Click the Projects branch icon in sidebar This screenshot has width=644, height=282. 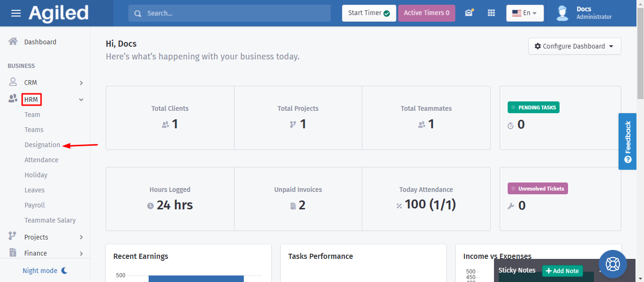(x=13, y=237)
